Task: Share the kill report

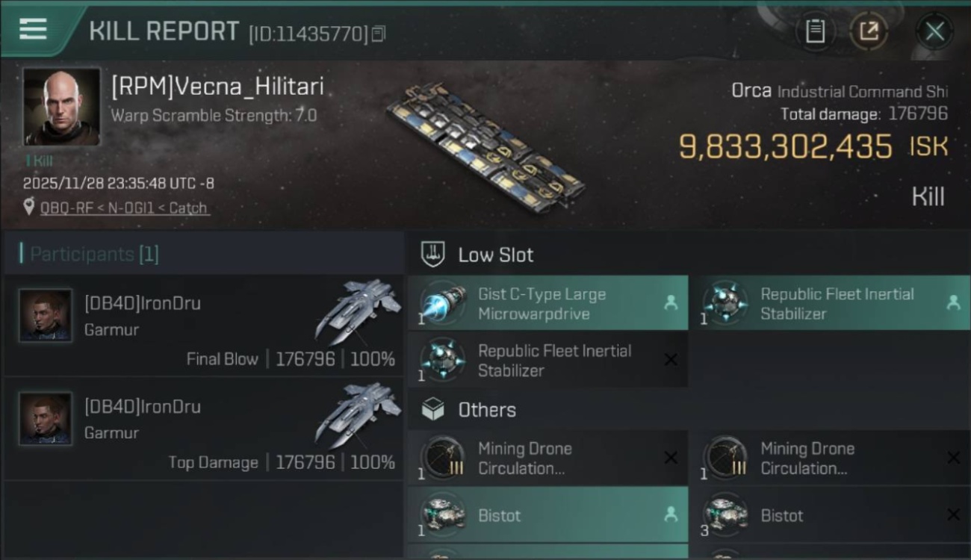Action: click(x=869, y=31)
